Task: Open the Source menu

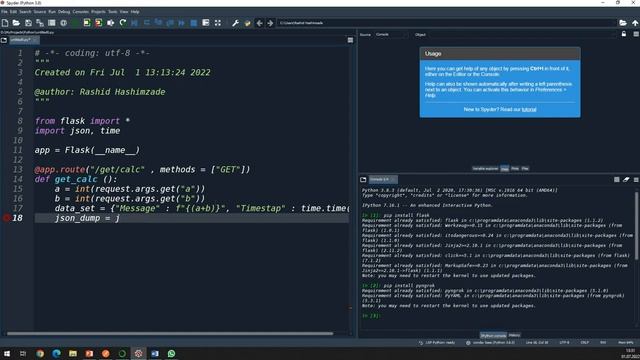Action: click(x=40, y=12)
